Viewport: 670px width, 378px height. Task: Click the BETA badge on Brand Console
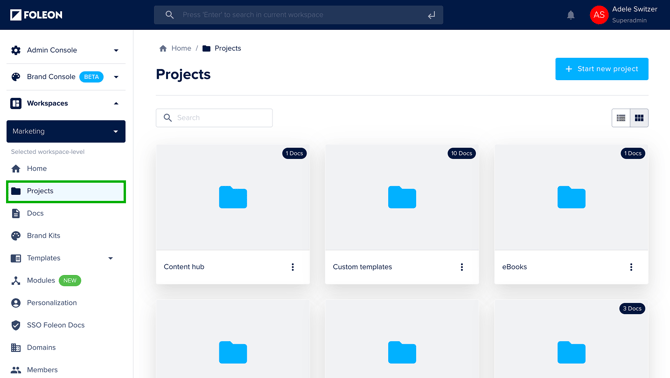pos(91,77)
